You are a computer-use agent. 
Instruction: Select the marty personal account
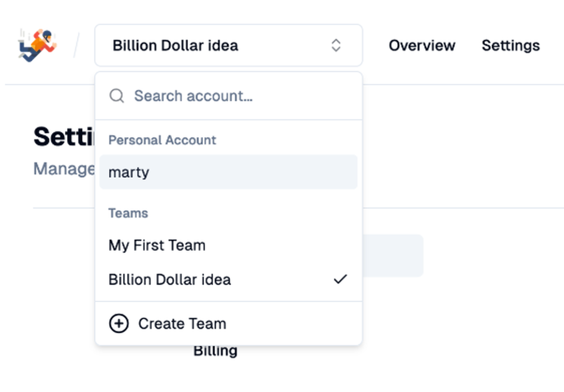tap(228, 172)
